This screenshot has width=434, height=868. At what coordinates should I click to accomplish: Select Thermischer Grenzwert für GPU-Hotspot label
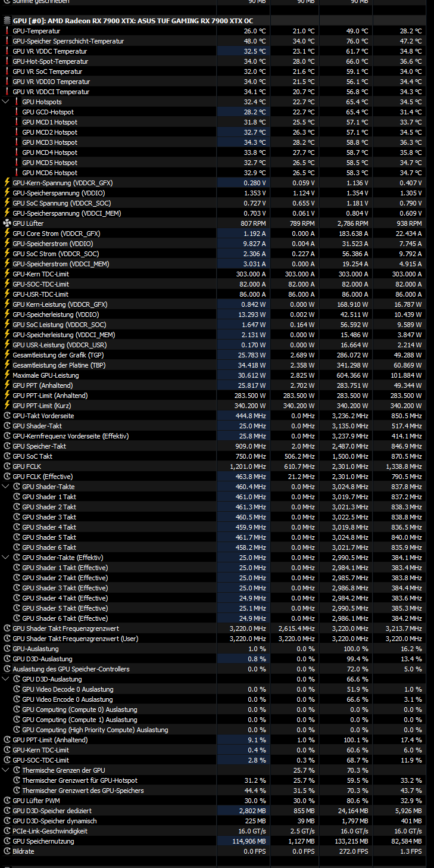(x=80, y=780)
